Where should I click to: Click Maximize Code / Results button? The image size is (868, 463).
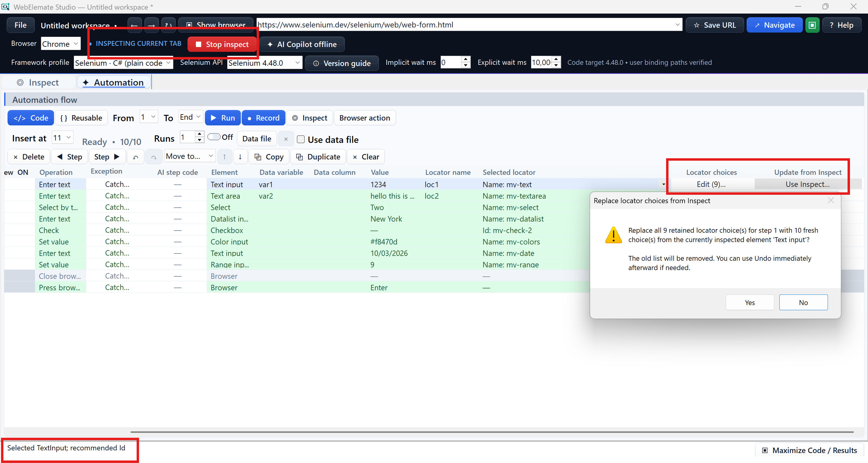[809, 450]
